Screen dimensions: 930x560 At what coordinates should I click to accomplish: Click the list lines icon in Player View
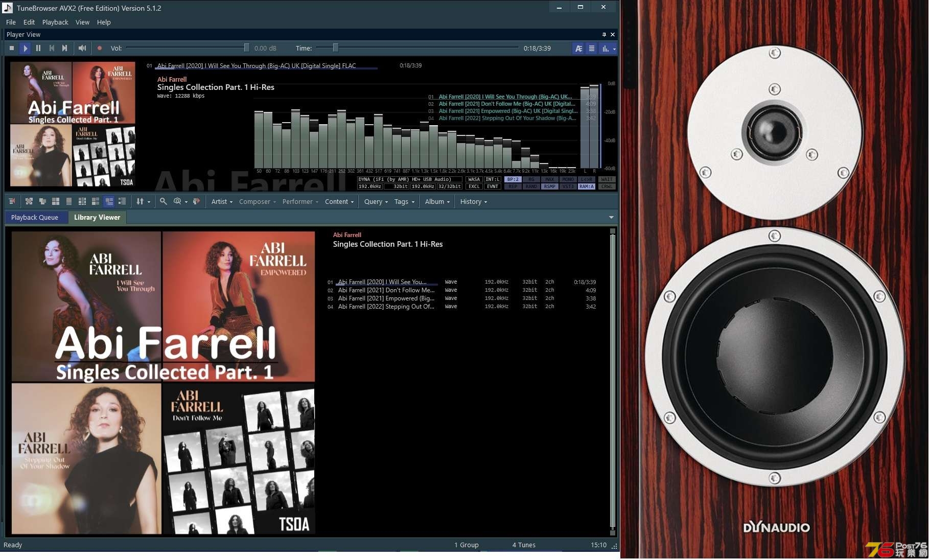coord(592,49)
